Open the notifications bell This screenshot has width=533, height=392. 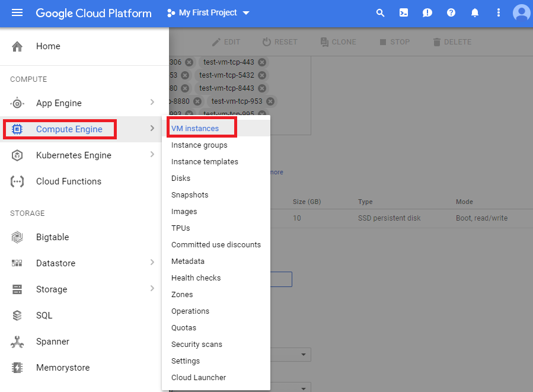[475, 12]
